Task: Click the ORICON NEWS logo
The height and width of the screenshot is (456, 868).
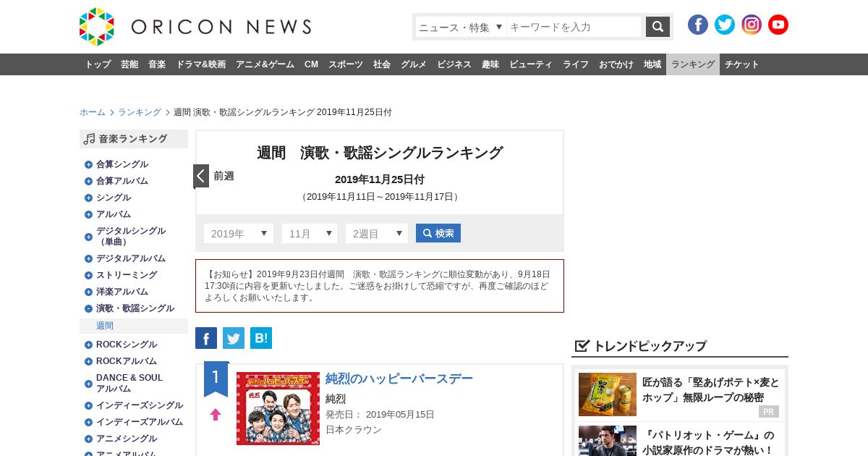Action: click(195, 27)
